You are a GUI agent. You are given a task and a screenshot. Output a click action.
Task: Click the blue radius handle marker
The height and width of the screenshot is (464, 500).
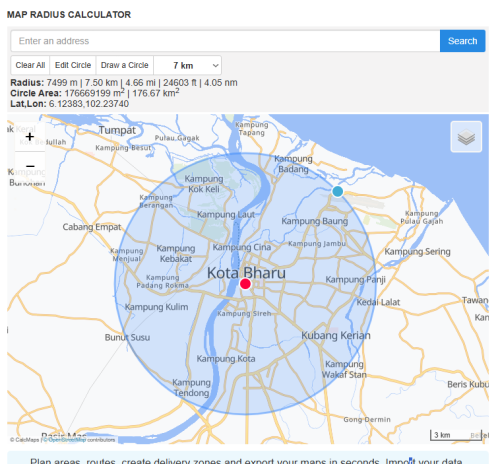(337, 191)
